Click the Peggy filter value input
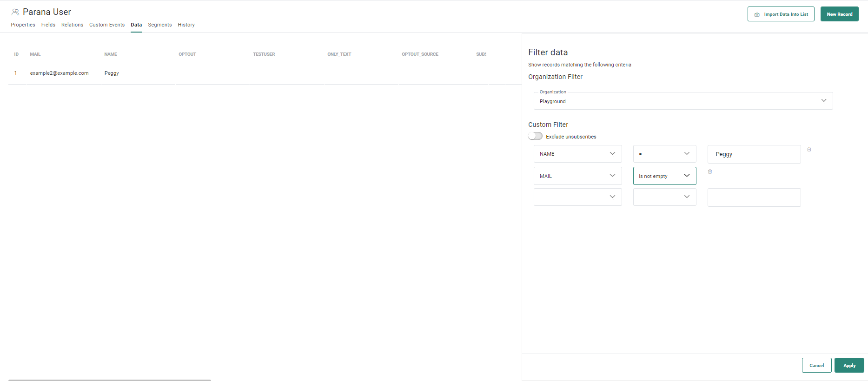The image size is (868, 381). [x=754, y=154]
